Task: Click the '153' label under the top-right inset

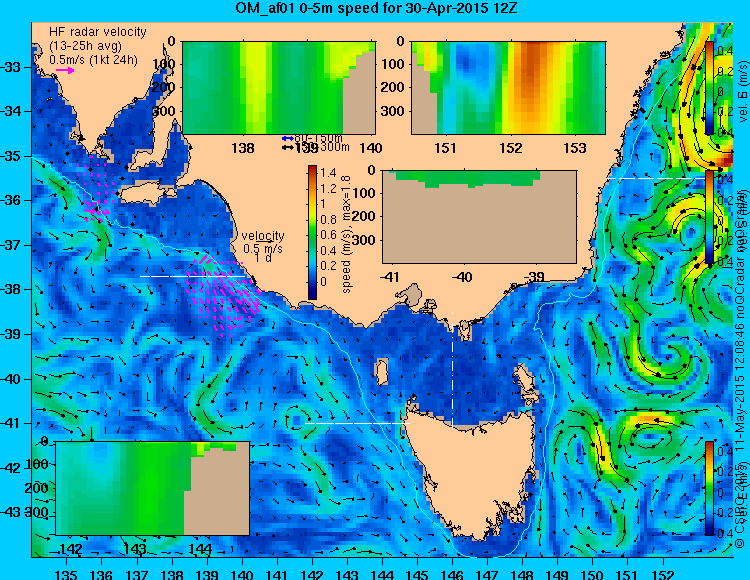Action: pyautogui.click(x=574, y=148)
